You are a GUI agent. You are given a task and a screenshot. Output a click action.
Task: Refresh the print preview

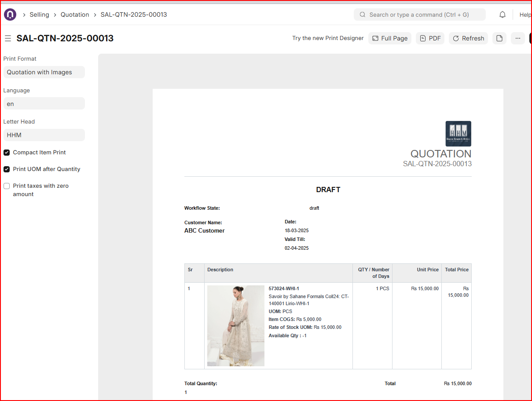pyautogui.click(x=468, y=38)
